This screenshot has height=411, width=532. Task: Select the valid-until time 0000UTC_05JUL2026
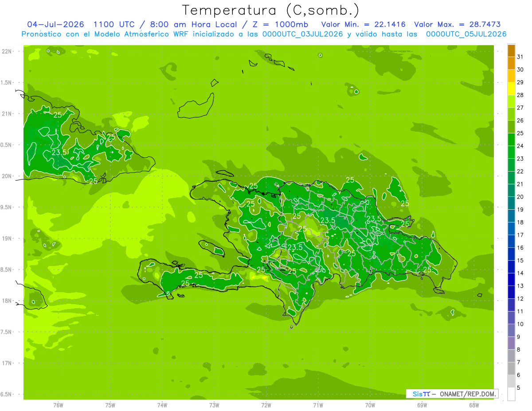[x=466, y=34]
